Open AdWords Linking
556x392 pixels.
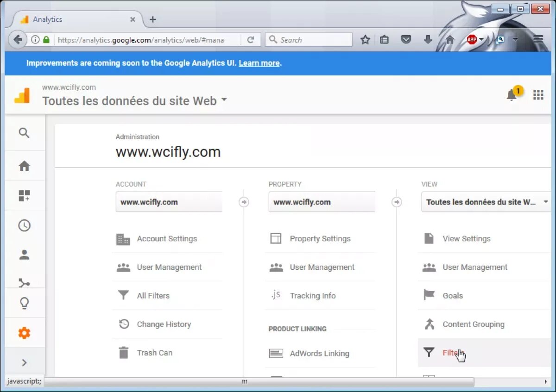click(320, 354)
